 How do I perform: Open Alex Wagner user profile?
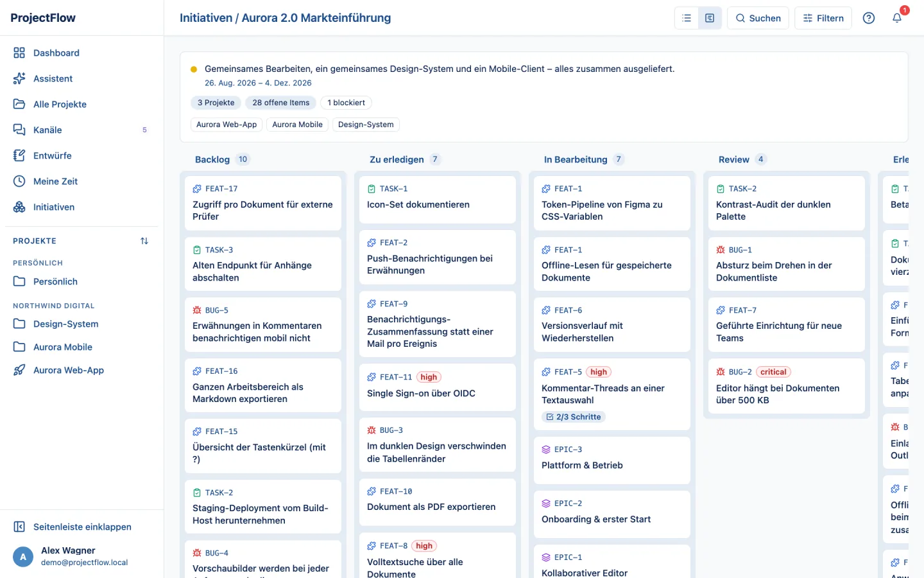pos(81,557)
